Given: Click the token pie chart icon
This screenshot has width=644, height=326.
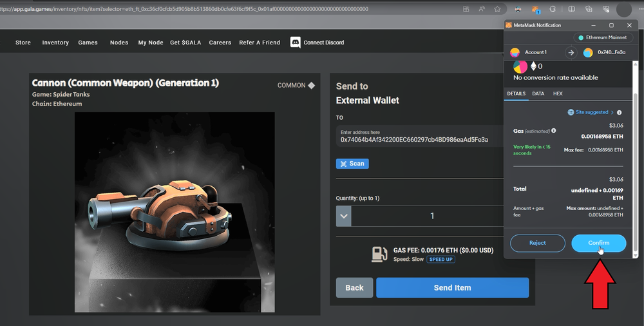Looking at the screenshot, I should [x=520, y=67].
